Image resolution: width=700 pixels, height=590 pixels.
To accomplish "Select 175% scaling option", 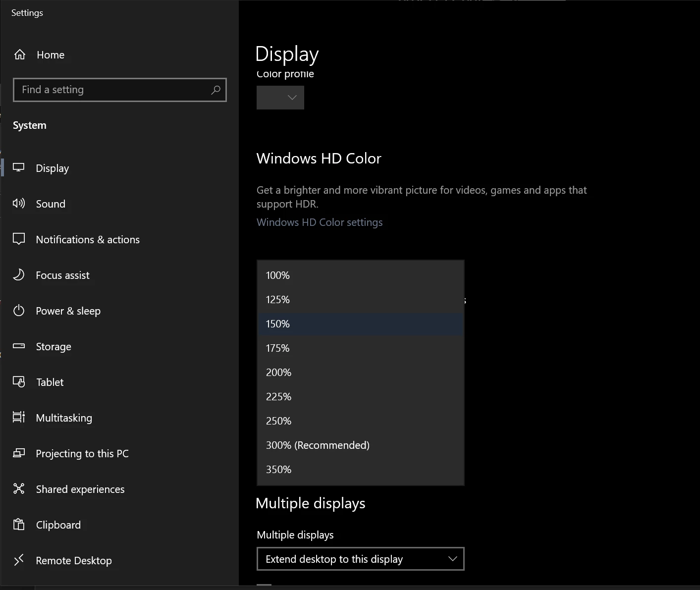I will tap(361, 348).
